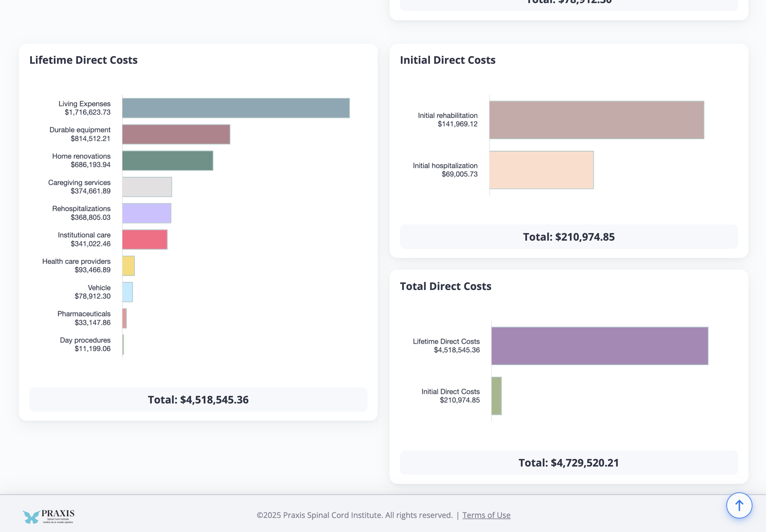Click the 'Total: $4,518,545.36' summary text
The height and width of the screenshot is (532, 766).
[198, 400]
